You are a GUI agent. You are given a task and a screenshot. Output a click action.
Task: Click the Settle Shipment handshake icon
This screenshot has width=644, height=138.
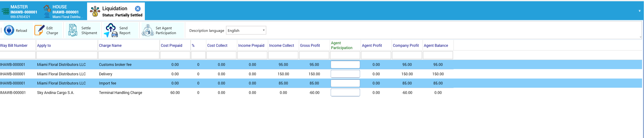click(73, 30)
